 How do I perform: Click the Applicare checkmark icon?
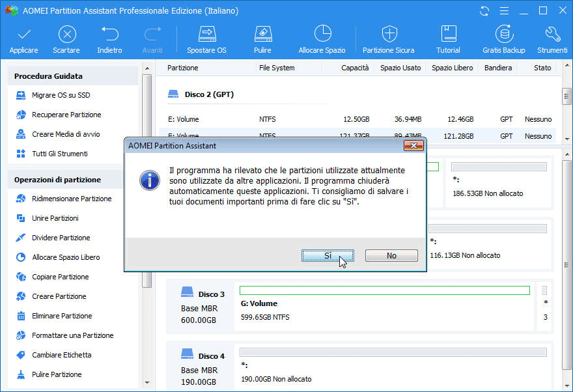(x=24, y=35)
